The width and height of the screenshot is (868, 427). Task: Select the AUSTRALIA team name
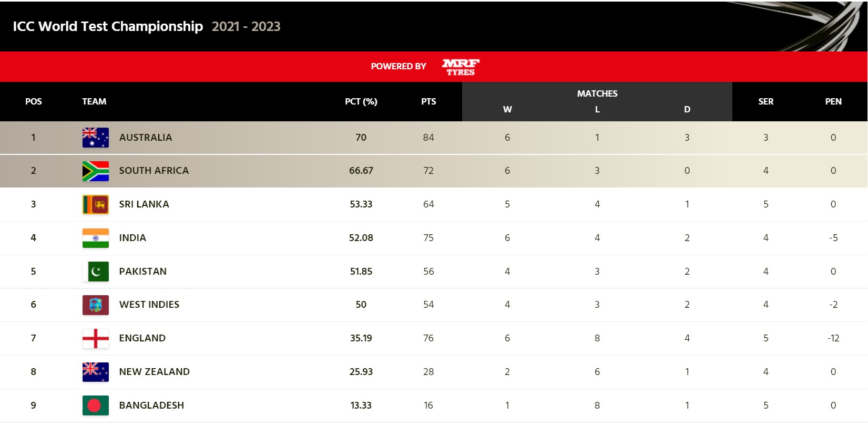pyautogui.click(x=146, y=138)
